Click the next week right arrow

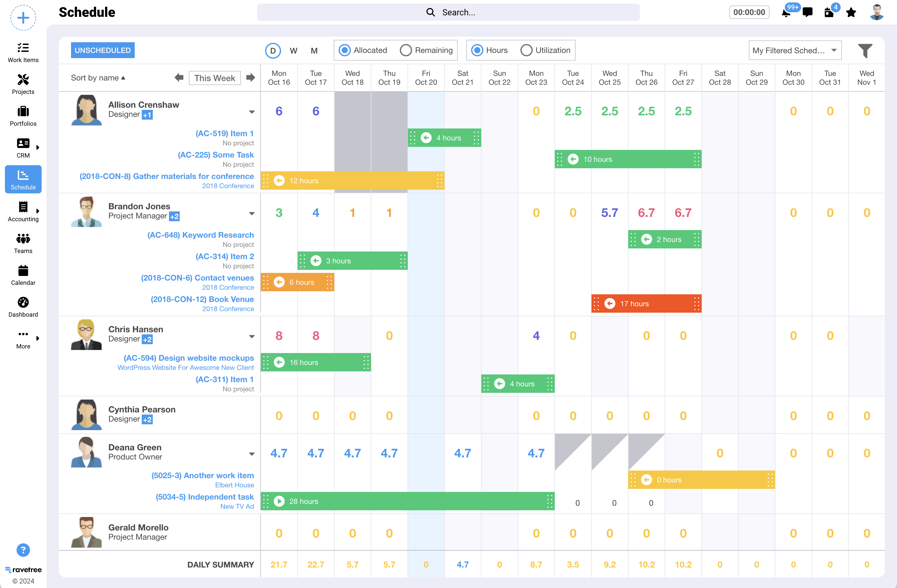[x=251, y=78]
